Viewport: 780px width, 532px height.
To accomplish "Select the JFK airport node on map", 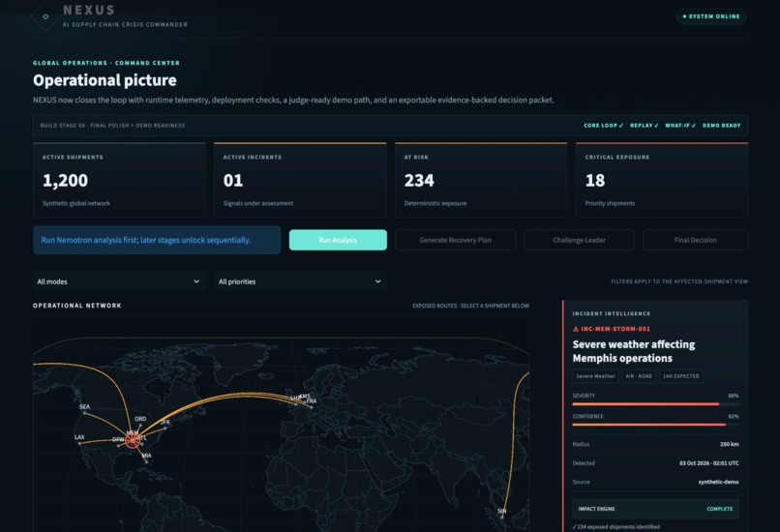I will coord(165,429).
